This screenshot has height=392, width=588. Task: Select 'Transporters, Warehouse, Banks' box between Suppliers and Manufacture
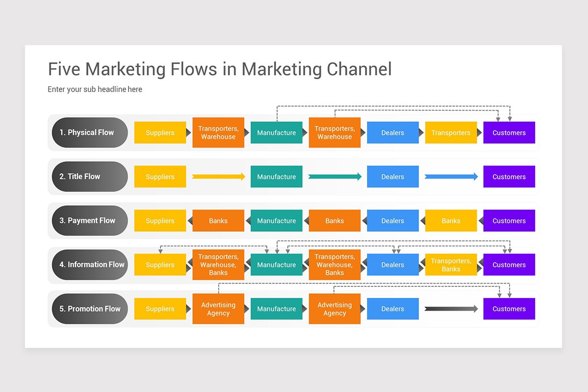click(x=218, y=265)
